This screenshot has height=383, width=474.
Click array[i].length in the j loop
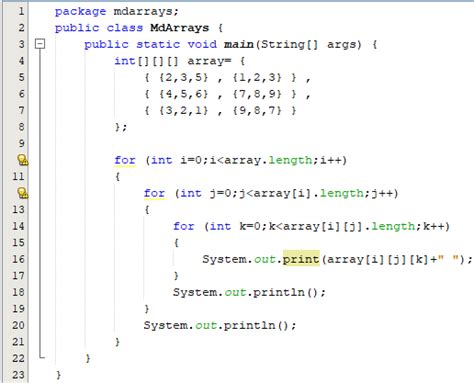(309, 193)
